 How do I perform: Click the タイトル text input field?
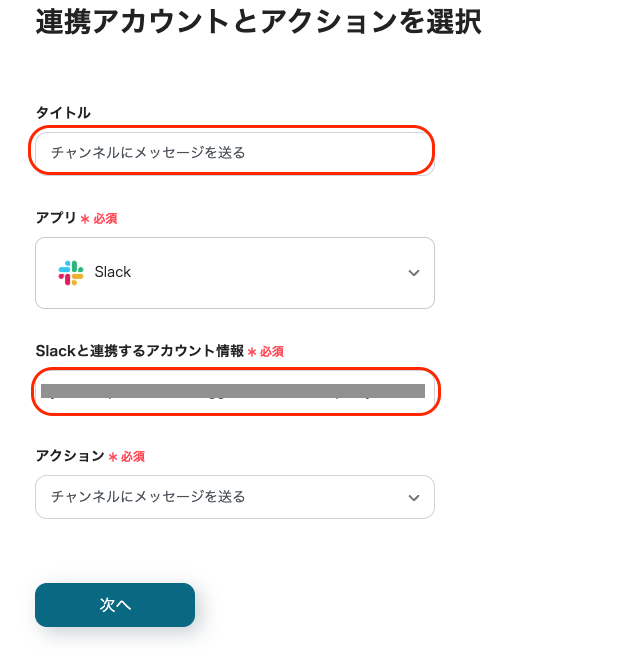pyautogui.click(x=234, y=153)
